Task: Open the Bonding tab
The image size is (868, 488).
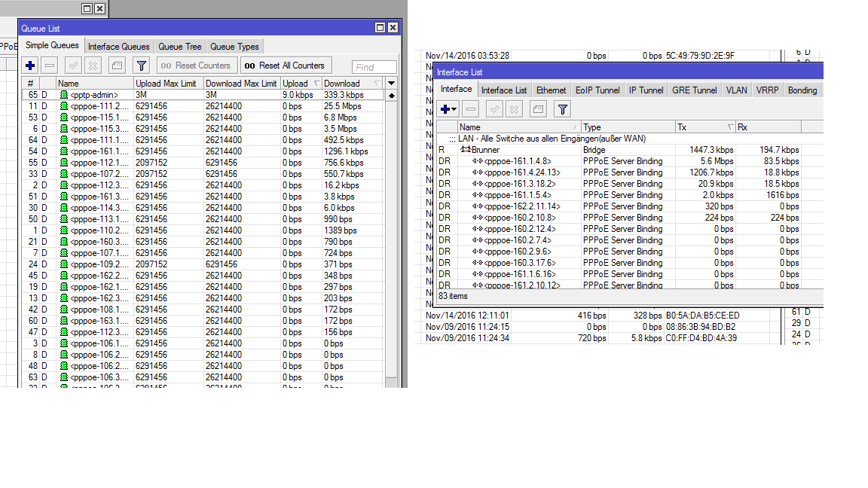Action: (802, 90)
